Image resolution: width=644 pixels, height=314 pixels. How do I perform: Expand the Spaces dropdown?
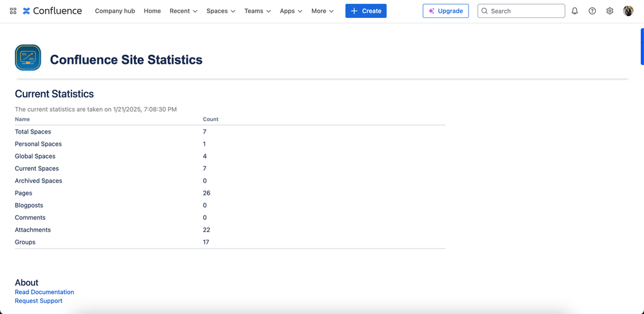point(220,11)
